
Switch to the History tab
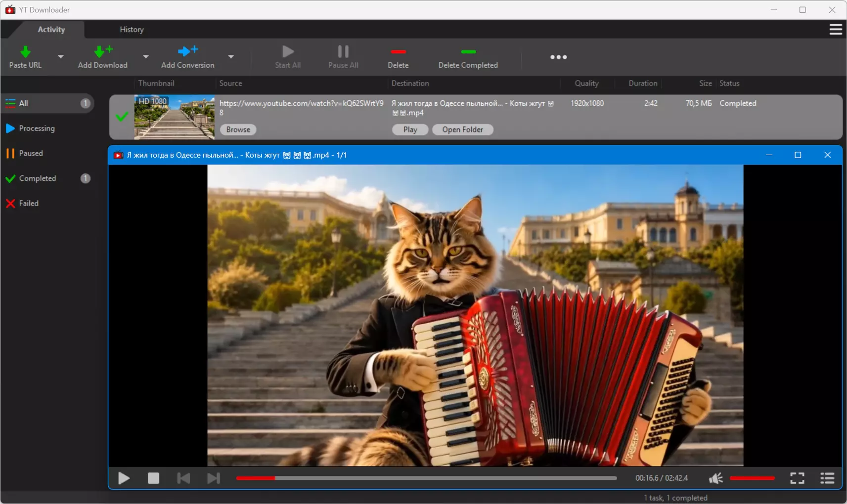pos(132,30)
